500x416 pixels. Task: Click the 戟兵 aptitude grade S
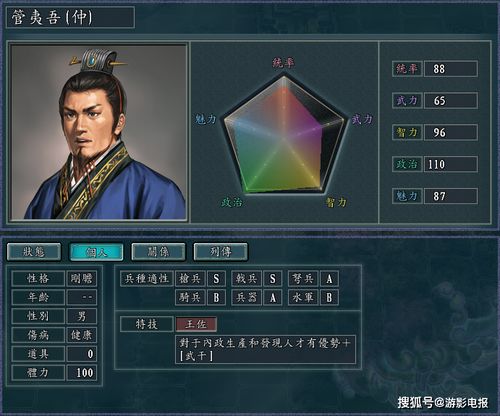pyautogui.click(x=273, y=278)
